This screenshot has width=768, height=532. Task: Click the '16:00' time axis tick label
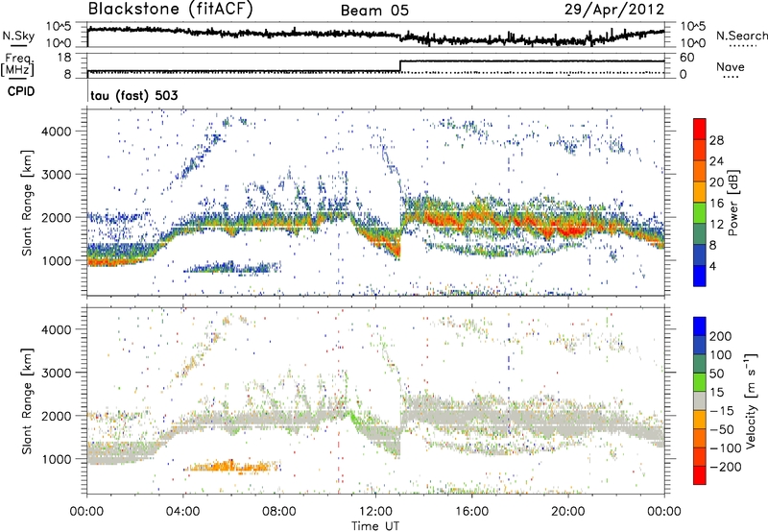click(471, 512)
